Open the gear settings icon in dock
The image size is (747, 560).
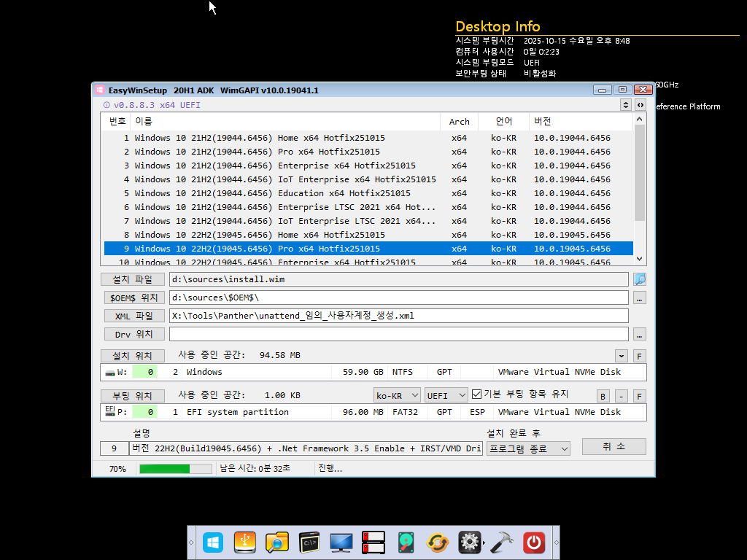pyautogui.click(x=469, y=542)
